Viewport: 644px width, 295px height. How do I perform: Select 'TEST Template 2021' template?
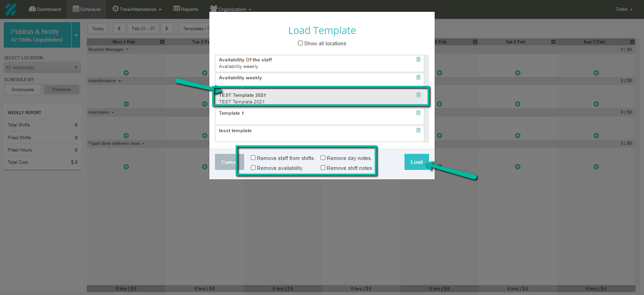(319, 98)
